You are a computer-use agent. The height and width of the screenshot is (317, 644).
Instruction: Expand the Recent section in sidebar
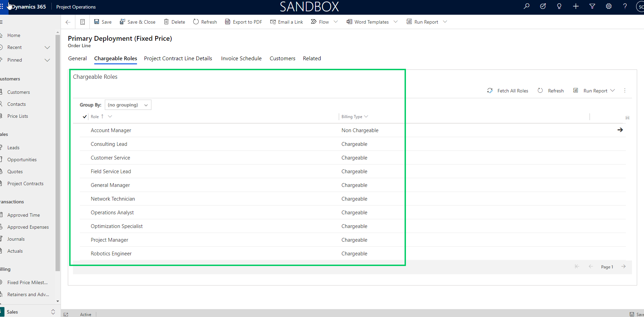47,48
